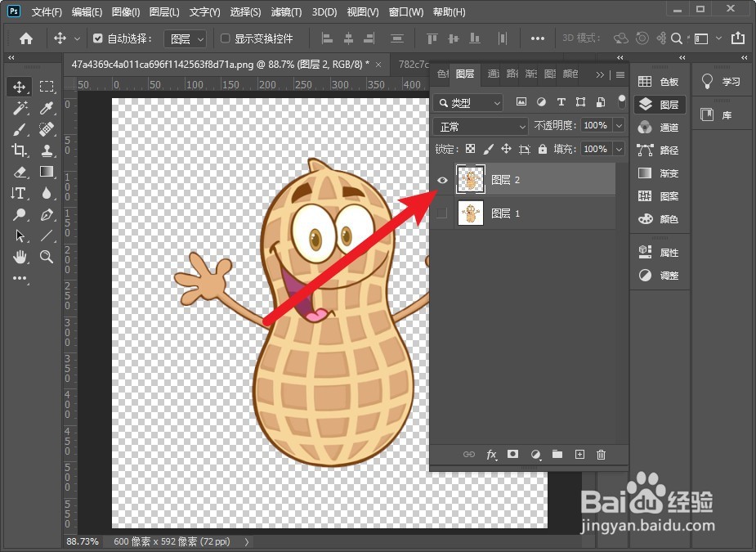Select the Move tool in the toolbox
Screen dimensions: 756x552
[20, 87]
